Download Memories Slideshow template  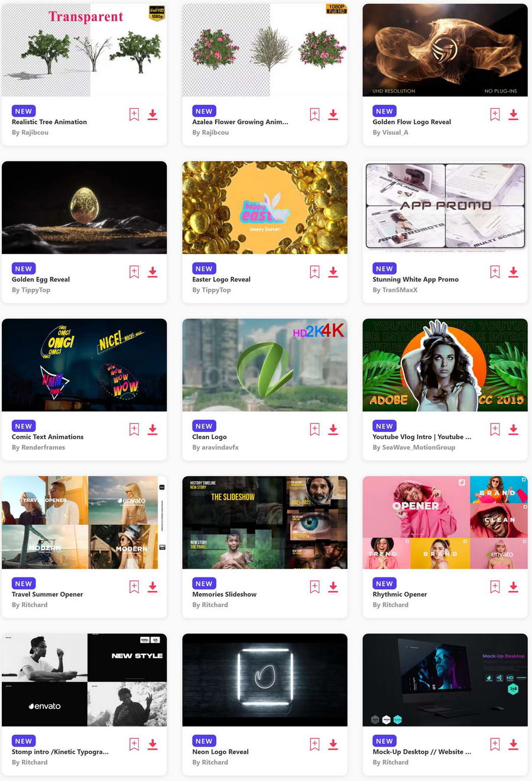[333, 587]
